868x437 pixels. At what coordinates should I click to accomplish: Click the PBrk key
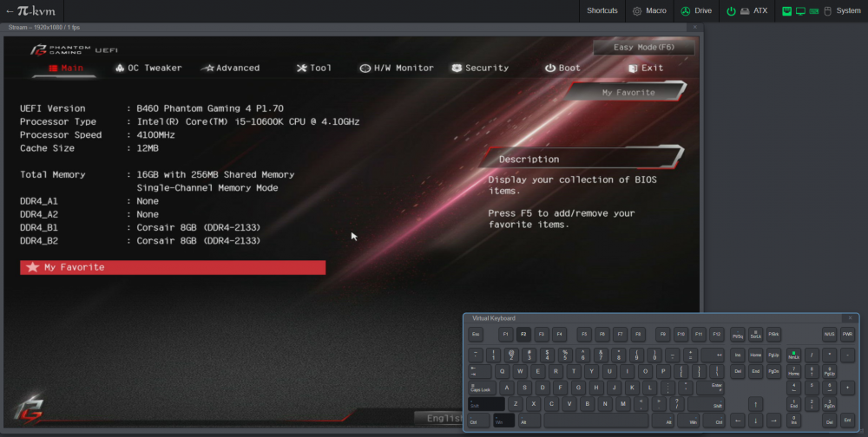(774, 334)
